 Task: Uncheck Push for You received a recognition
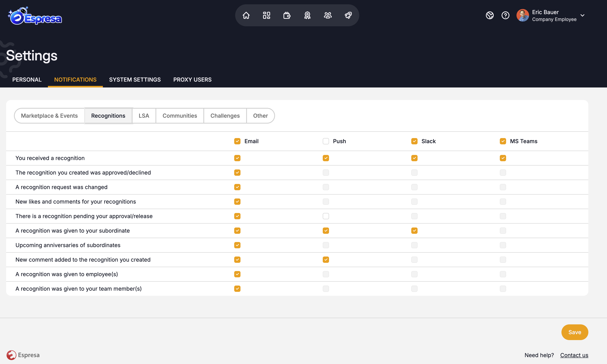(326, 158)
